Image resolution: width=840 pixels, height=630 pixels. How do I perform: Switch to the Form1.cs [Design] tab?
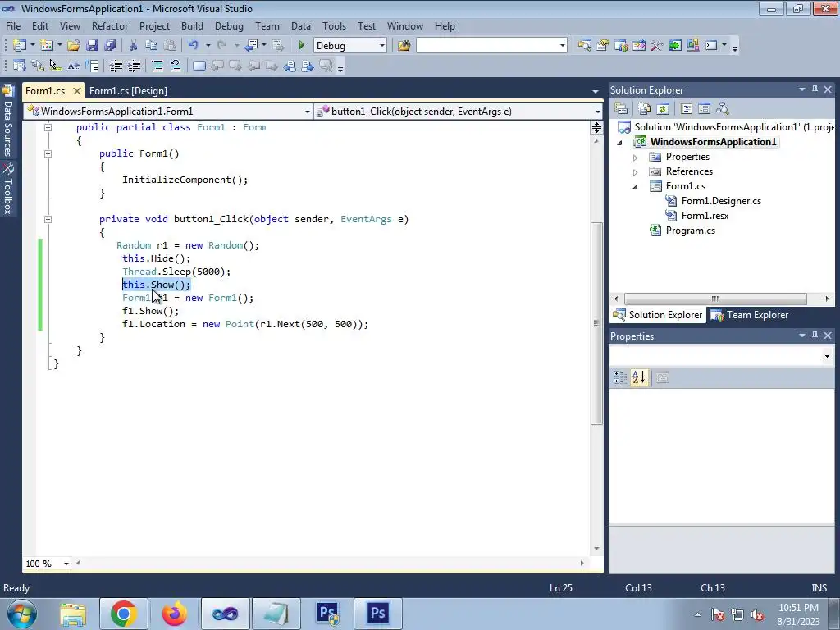128,90
